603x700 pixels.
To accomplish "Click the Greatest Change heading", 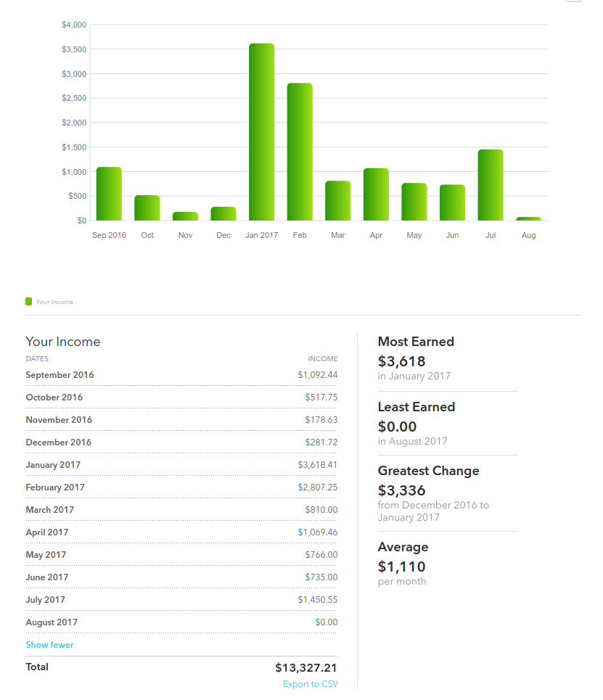I will coord(428,471).
